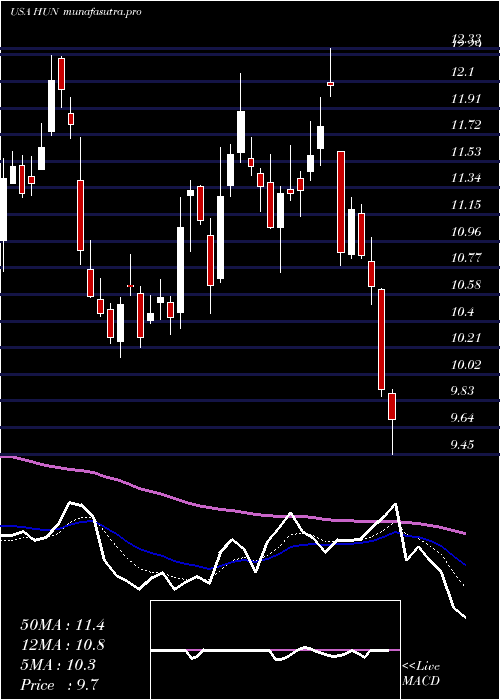The image size is (500, 700).
Task: Click the 11.53 price axis label
Action: coord(466,151)
